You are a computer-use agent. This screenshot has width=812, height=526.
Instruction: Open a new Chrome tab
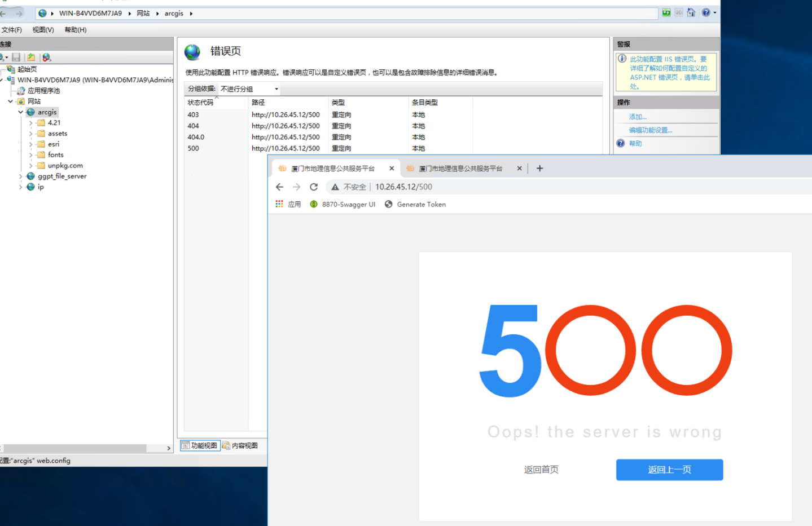click(539, 168)
